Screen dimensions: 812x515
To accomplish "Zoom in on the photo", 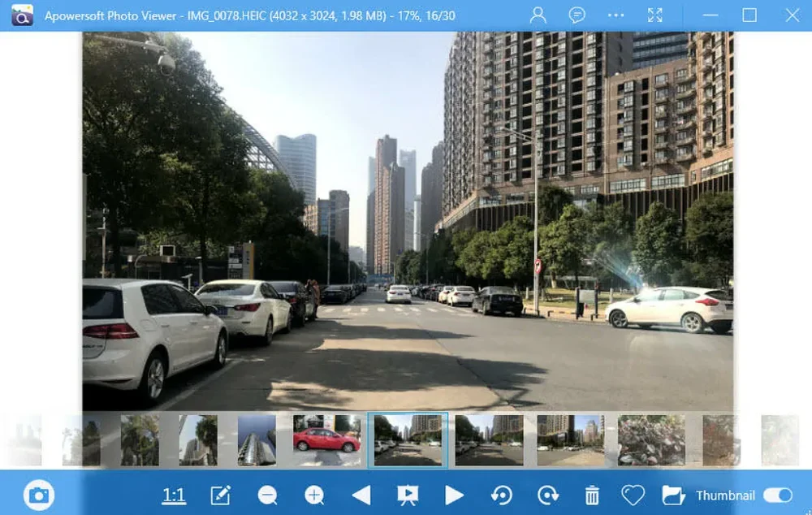I will 313,496.
